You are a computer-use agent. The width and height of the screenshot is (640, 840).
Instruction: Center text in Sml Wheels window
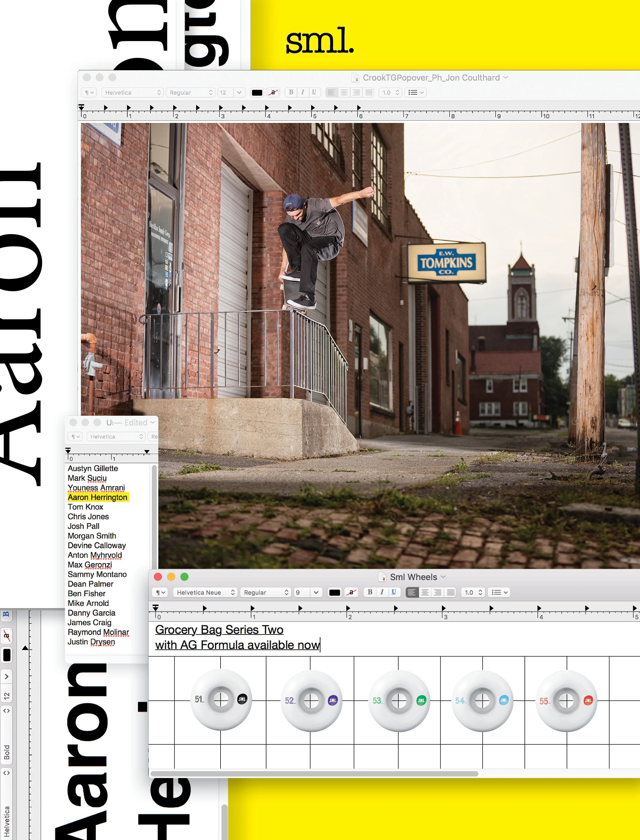425,592
